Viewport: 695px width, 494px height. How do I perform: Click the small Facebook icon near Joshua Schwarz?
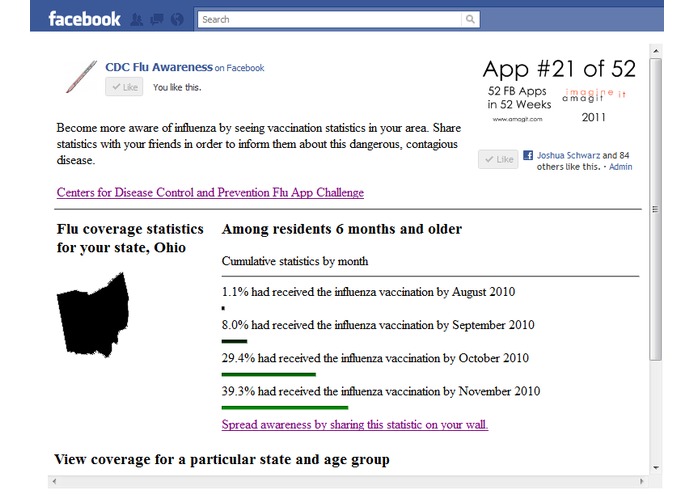[528, 155]
